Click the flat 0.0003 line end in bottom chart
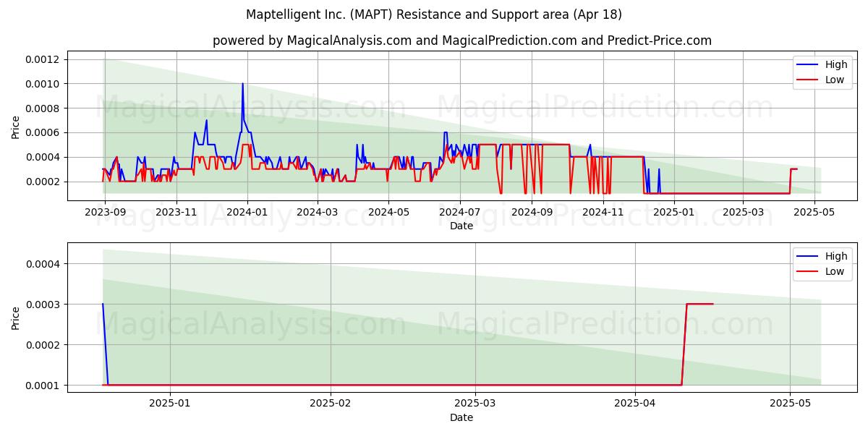The image size is (868, 434). click(713, 304)
